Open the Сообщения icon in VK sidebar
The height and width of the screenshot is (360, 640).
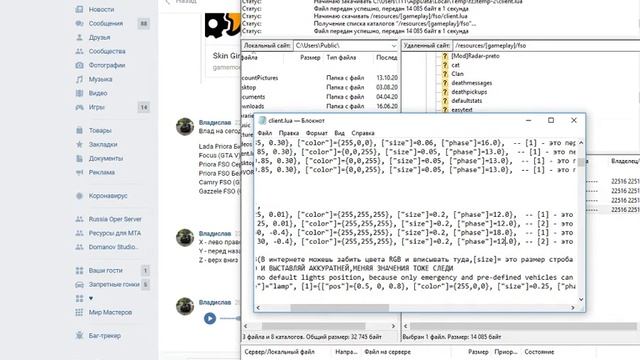pos(80,23)
